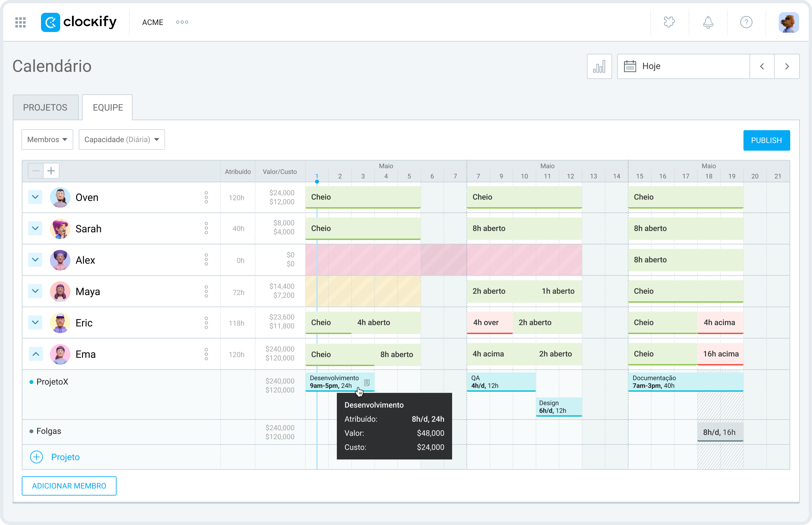Open the apps grid launcher

coord(20,22)
